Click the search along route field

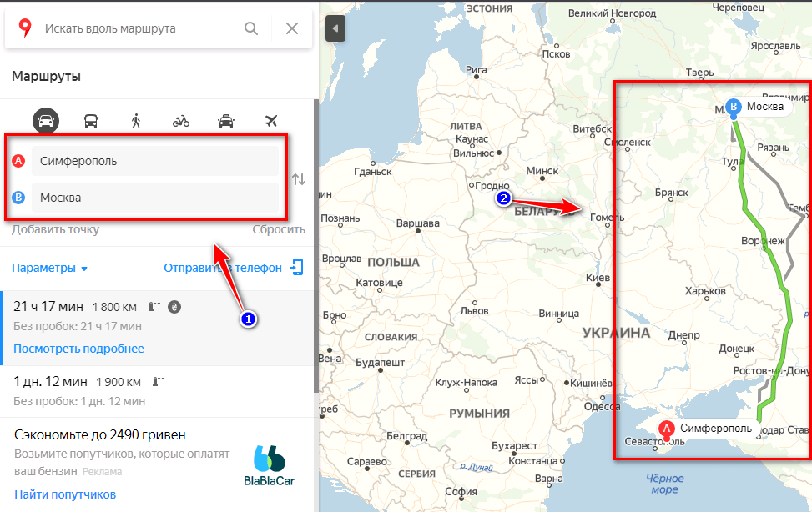coord(140,28)
